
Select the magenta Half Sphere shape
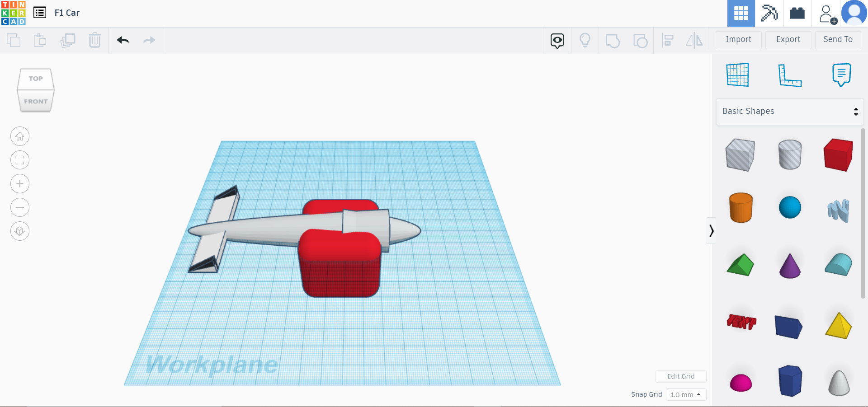tap(741, 383)
